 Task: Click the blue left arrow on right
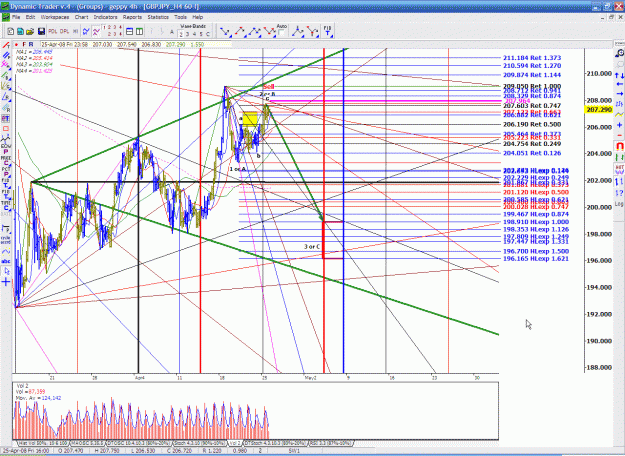pyautogui.click(x=619, y=84)
